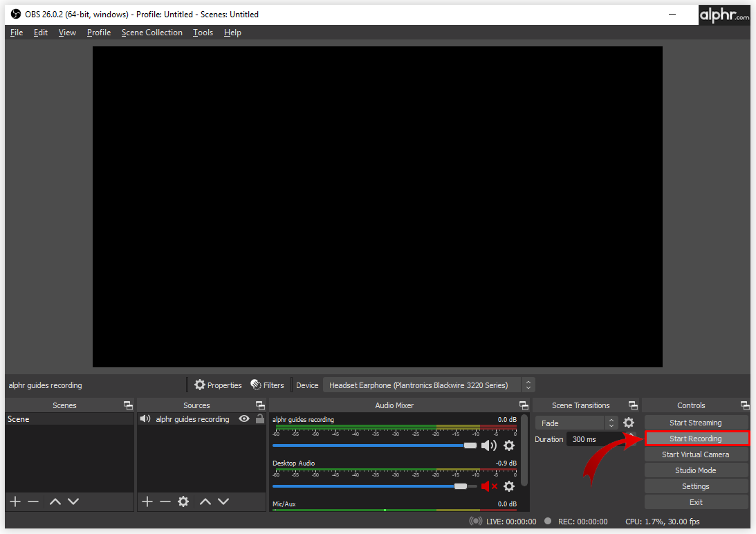This screenshot has height=534, width=756.
Task: Click the OBS logo in title bar
Action: coord(15,14)
